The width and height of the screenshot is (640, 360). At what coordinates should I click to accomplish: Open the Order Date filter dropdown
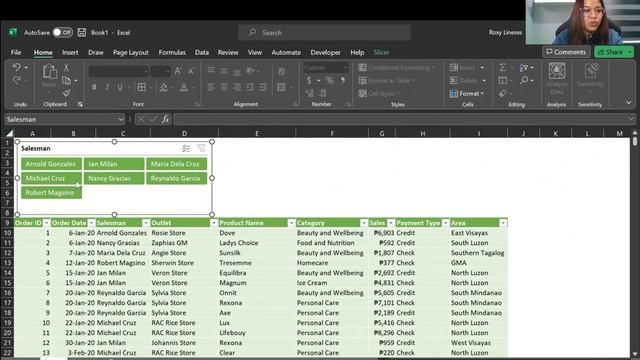[x=91, y=223]
